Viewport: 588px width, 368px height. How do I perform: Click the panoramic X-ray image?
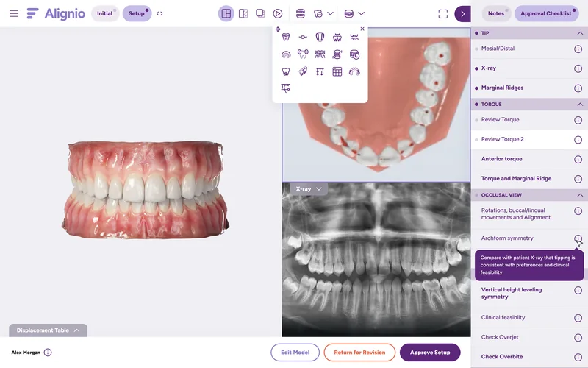[x=376, y=259]
